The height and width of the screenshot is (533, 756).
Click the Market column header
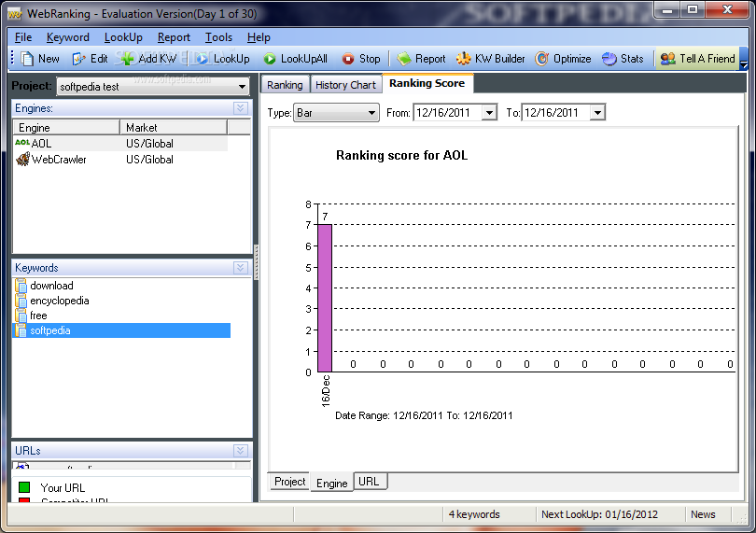click(x=174, y=127)
